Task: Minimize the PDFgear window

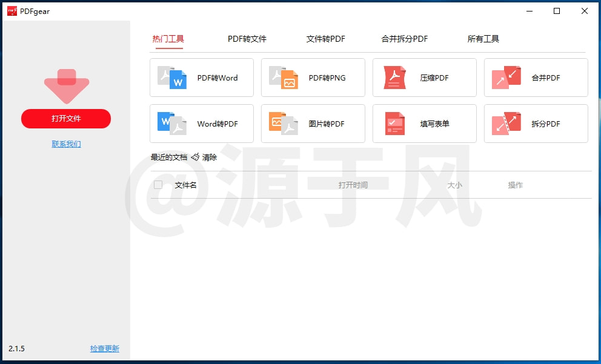Action: (x=530, y=11)
